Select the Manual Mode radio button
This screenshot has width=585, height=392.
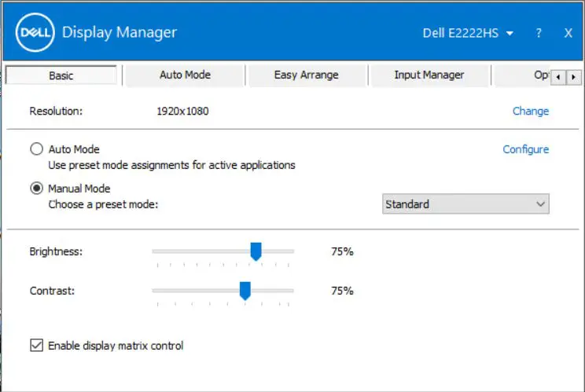click(36, 189)
